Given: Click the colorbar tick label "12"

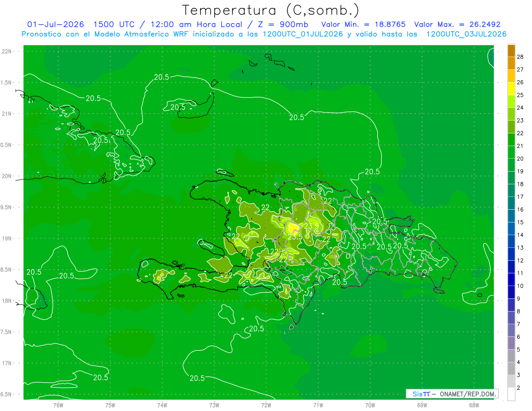Looking at the screenshot, I should click(x=520, y=260).
